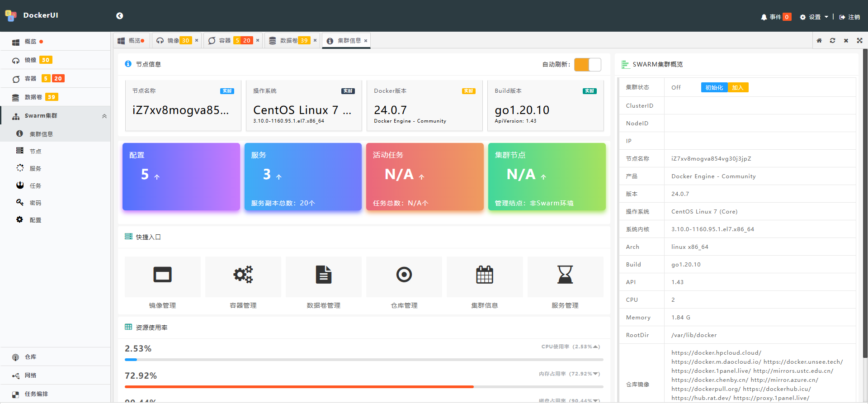
Task: Click the 初始化 cluster button
Action: 714,88
